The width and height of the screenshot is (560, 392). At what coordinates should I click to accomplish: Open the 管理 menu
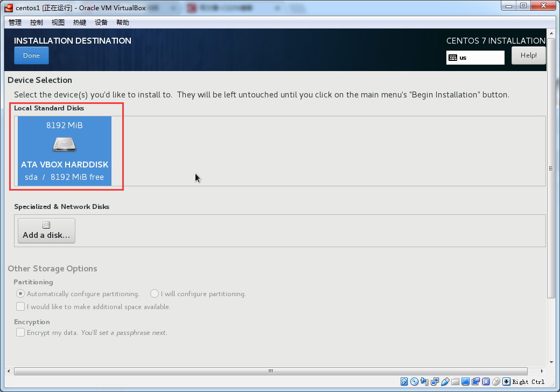(15, 23)
